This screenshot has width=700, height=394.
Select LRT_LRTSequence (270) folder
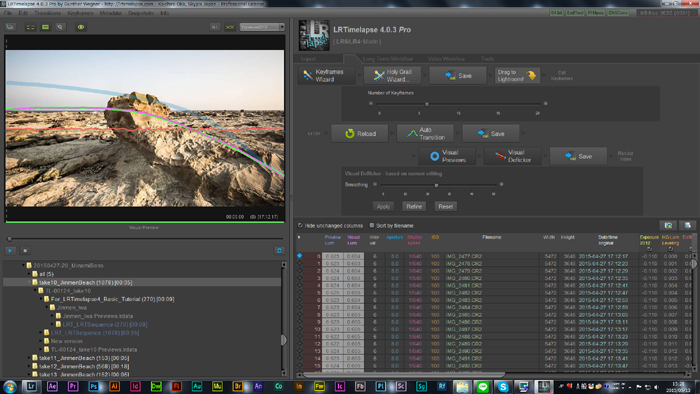click(104, 324)
